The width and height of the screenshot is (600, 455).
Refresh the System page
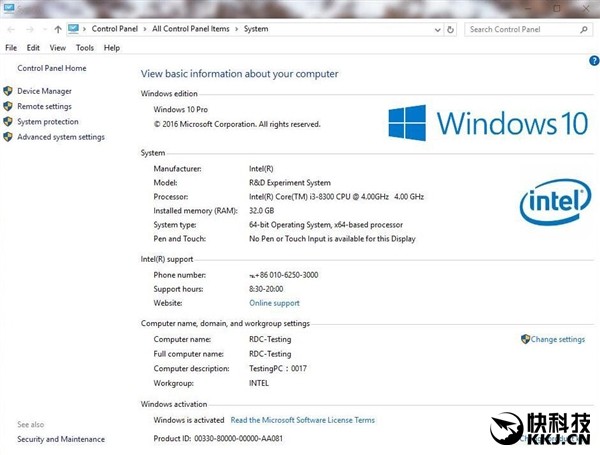[x=450, y=29]
